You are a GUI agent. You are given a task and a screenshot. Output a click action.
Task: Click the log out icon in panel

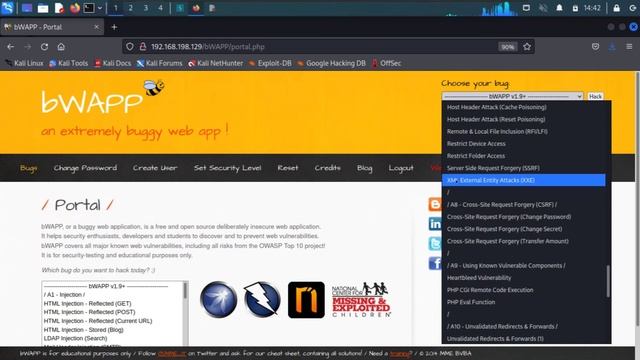click(633, 8)
